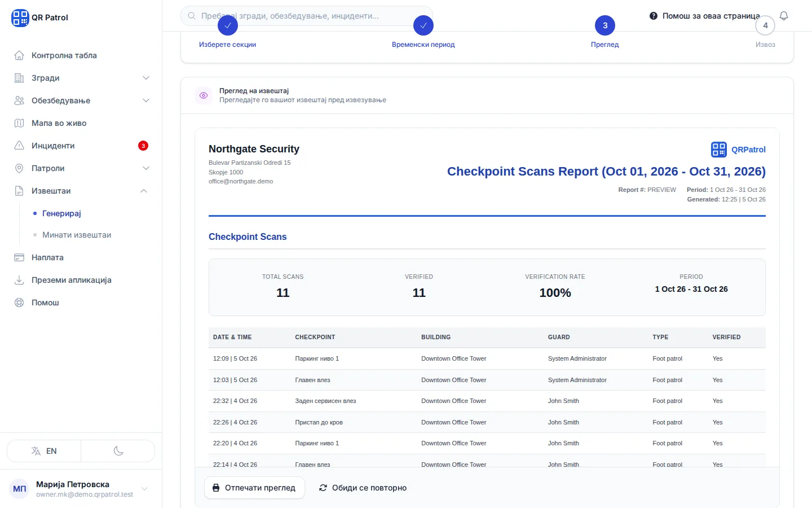The image size is (812, 508).
Task: Click the Наплата card icon
Action: (x=19, y=257)
